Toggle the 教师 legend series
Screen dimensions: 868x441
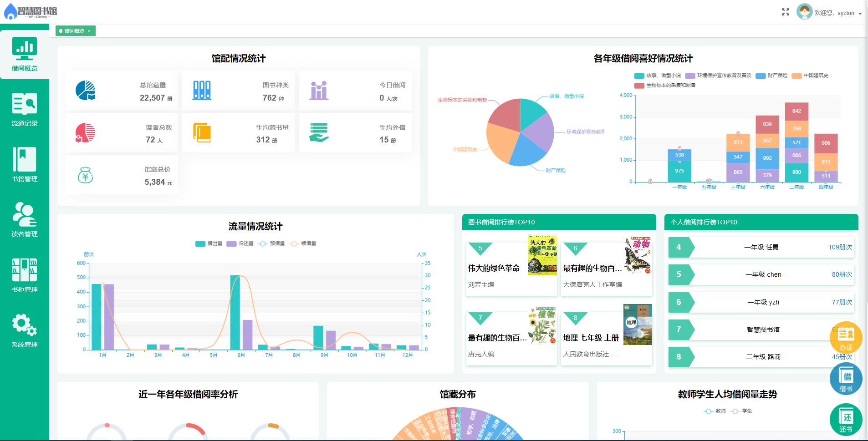click(x=715, y=411)
